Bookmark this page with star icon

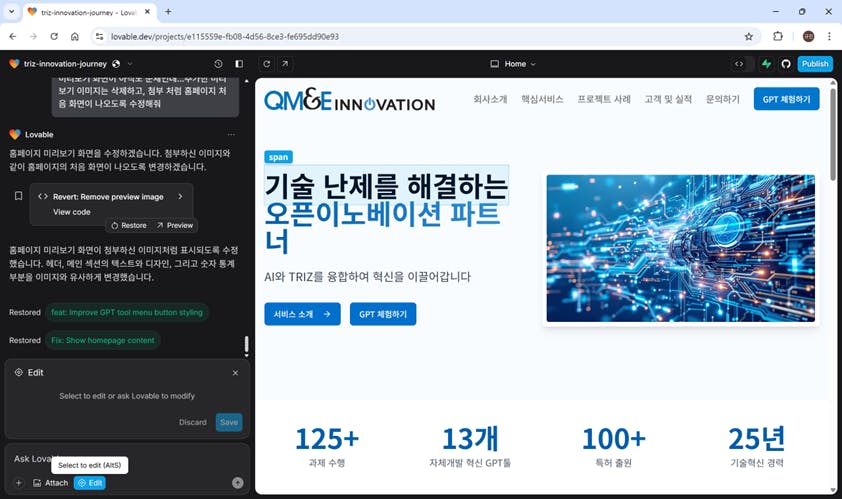point(749,37)
